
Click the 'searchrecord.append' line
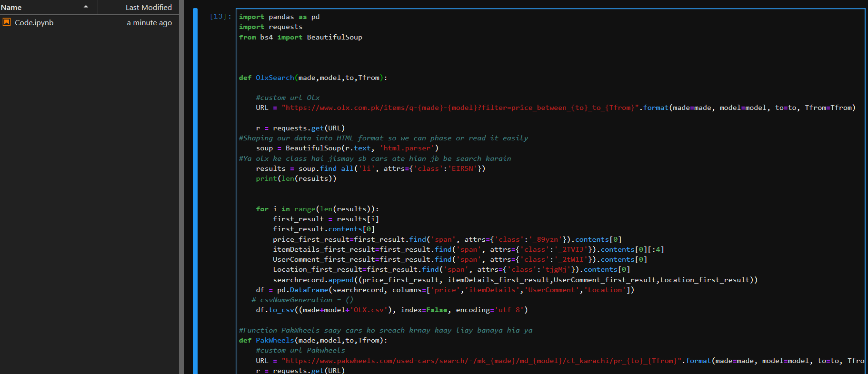(515, 280)
